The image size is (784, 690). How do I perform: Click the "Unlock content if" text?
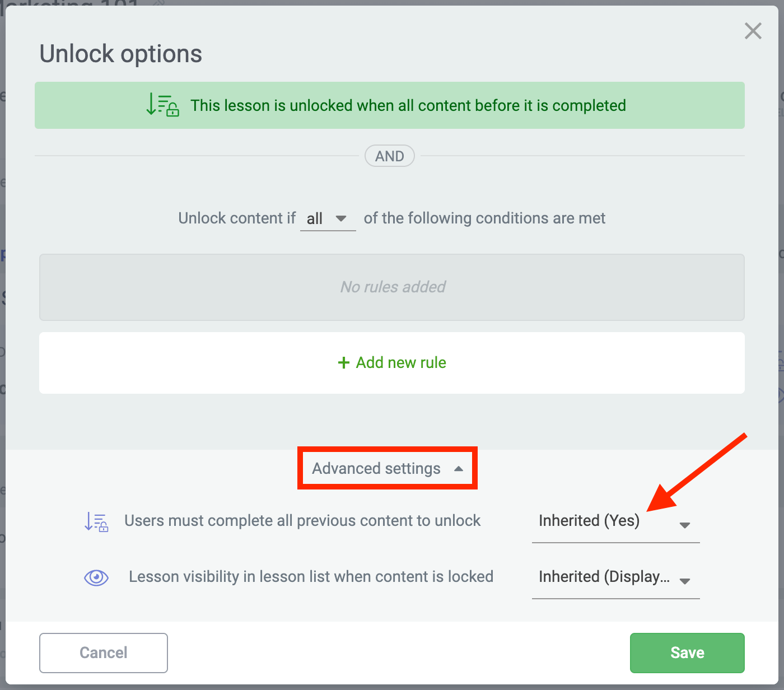pos(236,218)
